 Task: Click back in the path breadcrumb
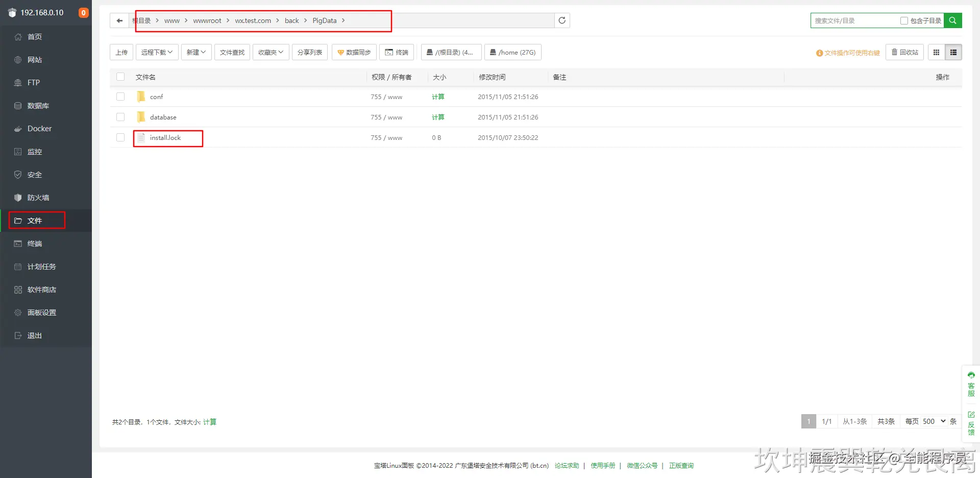pyautogui.click(x=292, y=20)
